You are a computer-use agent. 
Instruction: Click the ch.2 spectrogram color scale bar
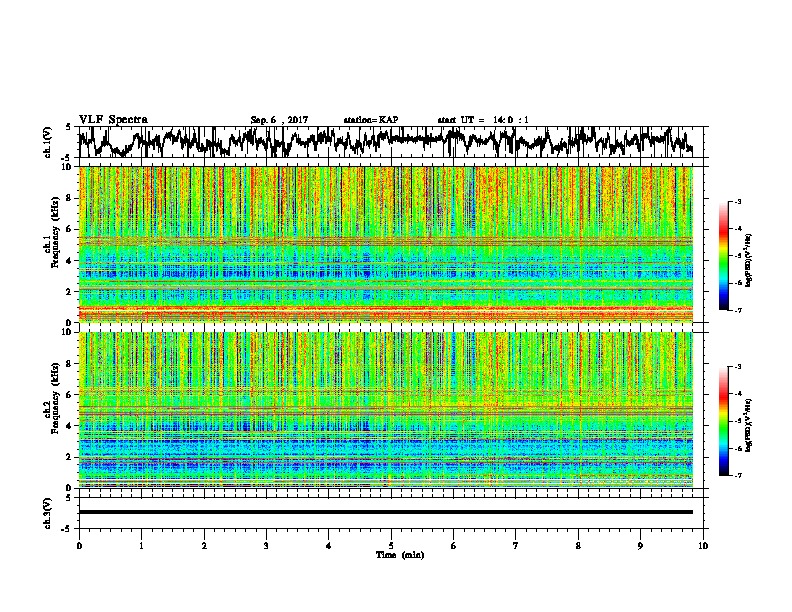pyautogui.click(x=724, y=421)
